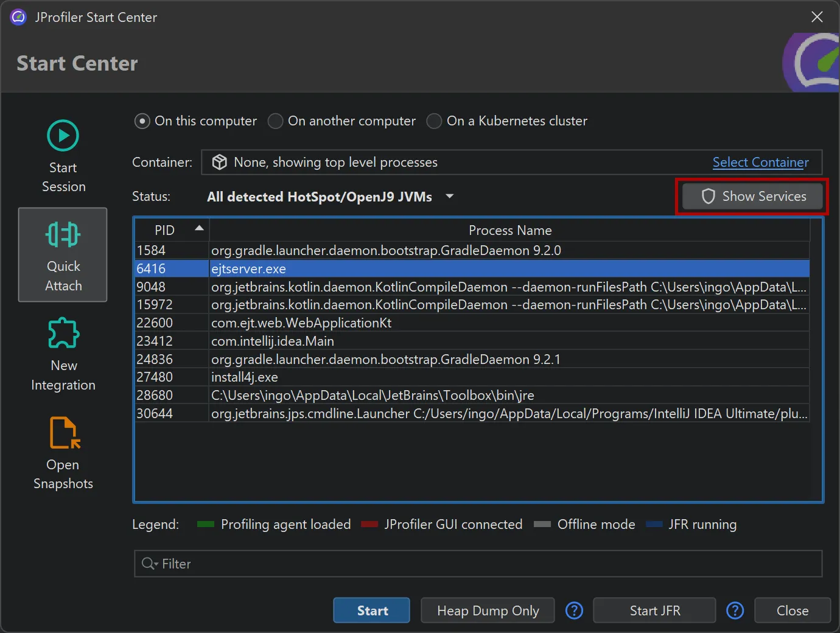Click the Select Container link
The image size is (840, 633).
[x=760, y=163]
